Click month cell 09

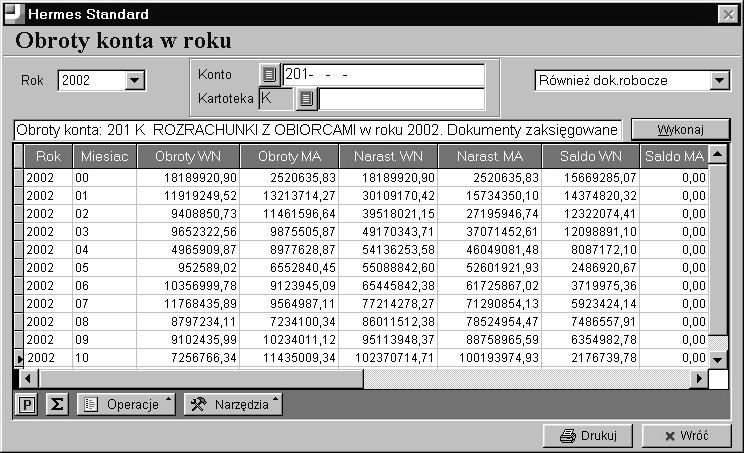(104, 340)
